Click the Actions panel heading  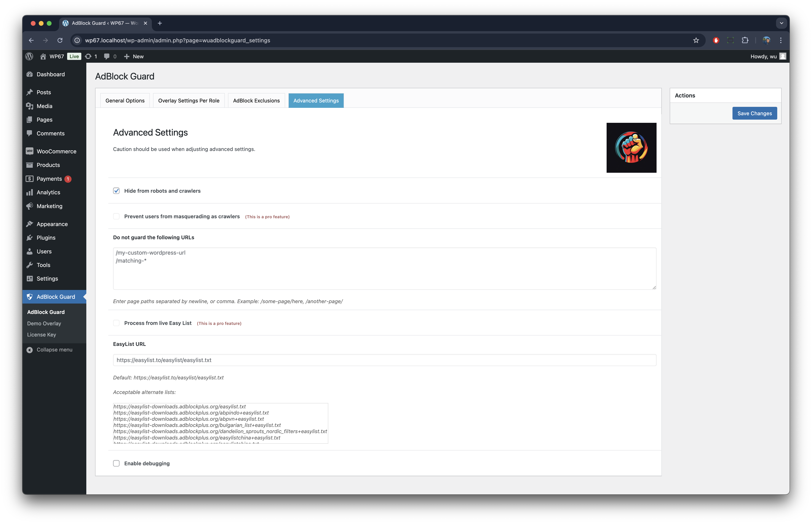click(685, 95)
